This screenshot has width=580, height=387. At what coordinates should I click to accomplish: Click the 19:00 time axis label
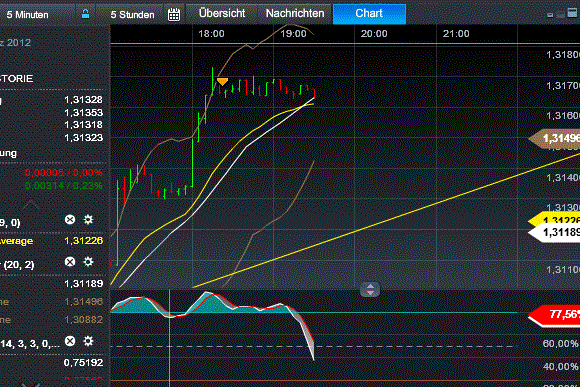[293, 34]
